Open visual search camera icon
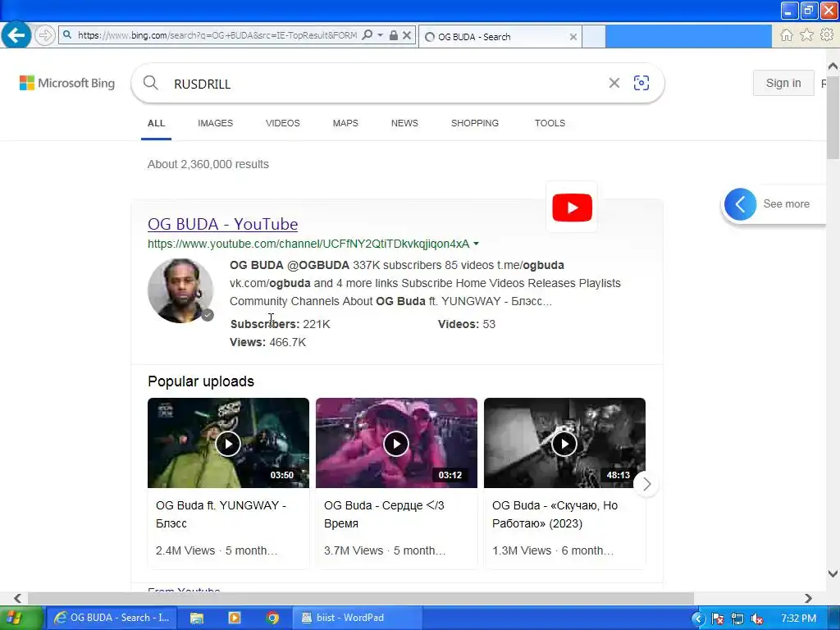Image resolution: width=840 pixels, height=630 pixels. (x=641, y=83)
